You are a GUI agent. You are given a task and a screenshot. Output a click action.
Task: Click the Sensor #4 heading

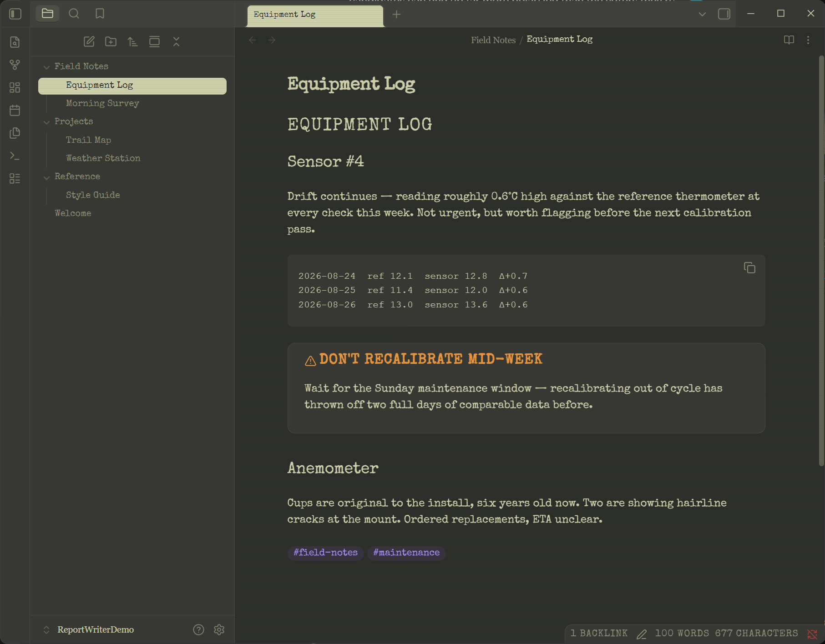pos(326,162)
